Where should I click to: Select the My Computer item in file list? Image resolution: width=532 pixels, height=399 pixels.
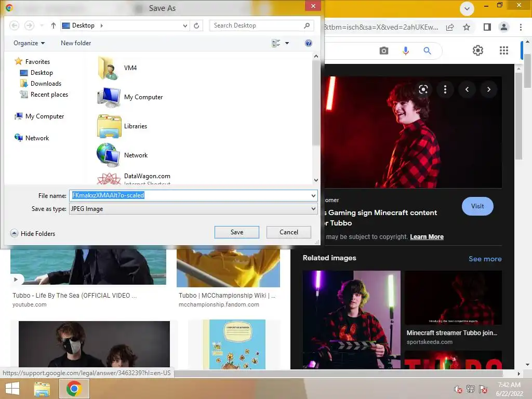130,97
